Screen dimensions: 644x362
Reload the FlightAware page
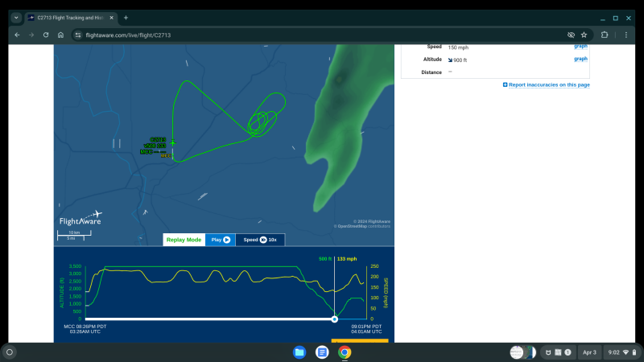pos(46,35)
